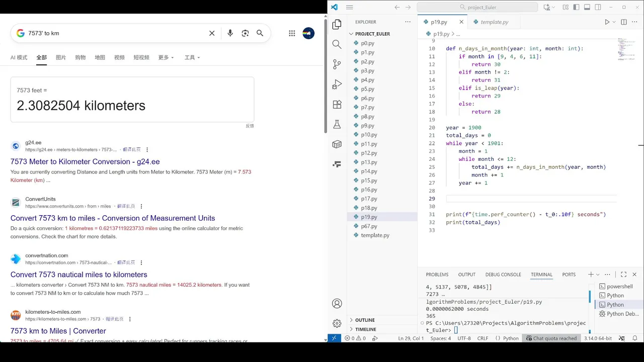
Task: Switch to DEBUG CONSOLE tab
Action: (x=503, y=275)
